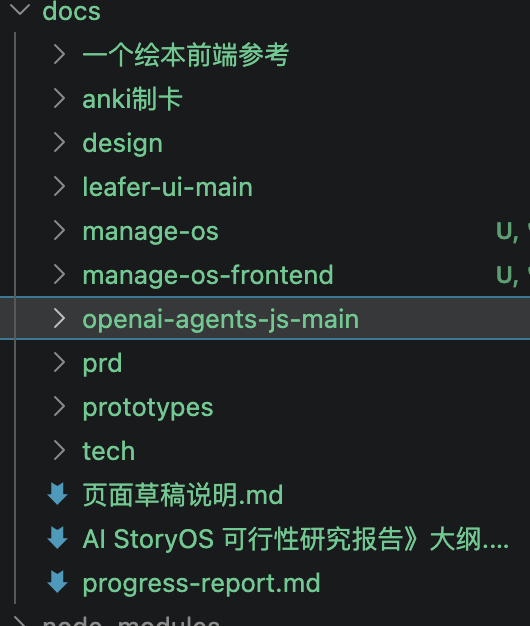Image resolution: width=530 pixels, height=626 pixels.
Task: Click the markdown icon beside 页面草稿说明.md
Action: 57,494
